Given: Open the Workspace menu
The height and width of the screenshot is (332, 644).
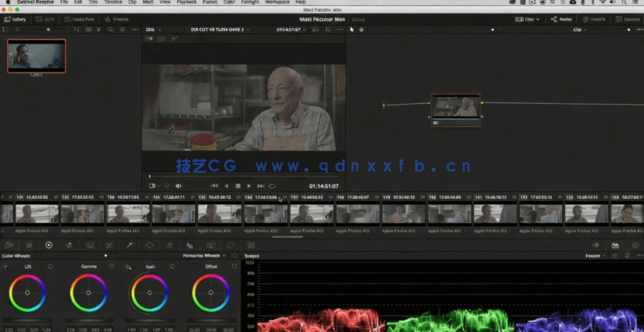Looking at the screenshot, I should [x=277, y=2].
